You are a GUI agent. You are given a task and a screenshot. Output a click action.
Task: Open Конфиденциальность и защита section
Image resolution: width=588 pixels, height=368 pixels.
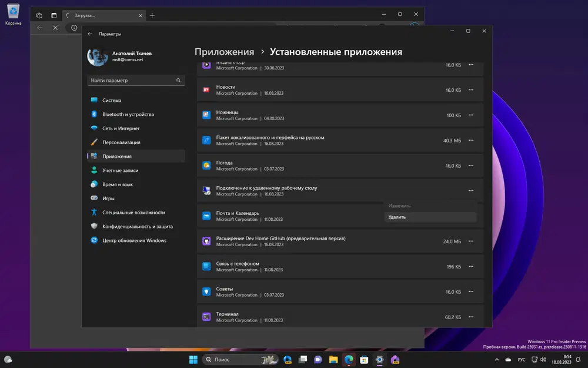(x=136, y=227)
